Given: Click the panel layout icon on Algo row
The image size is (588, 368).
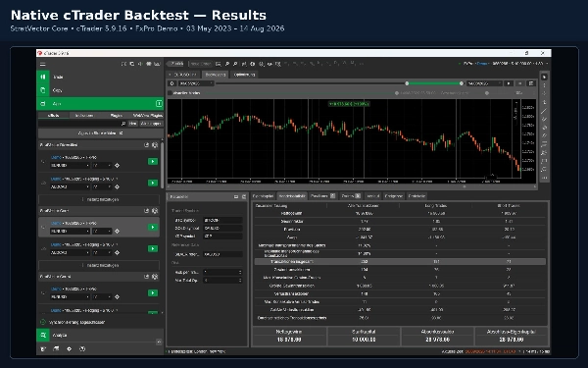Looking at the screenshot, I should (159, 103).
